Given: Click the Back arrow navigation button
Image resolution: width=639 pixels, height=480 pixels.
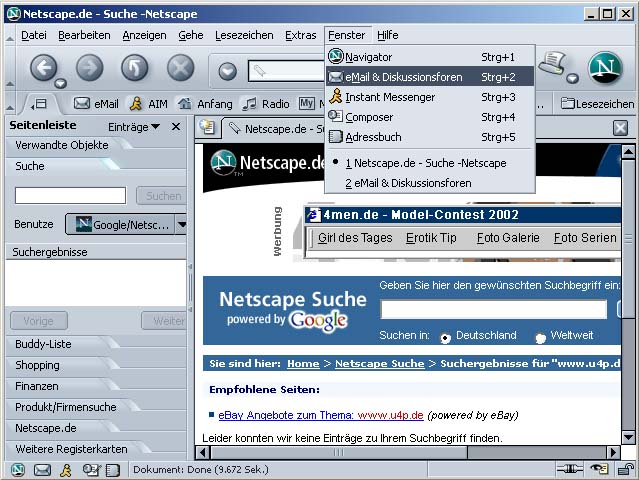Looking at the screenshot, I should [43, 67].
